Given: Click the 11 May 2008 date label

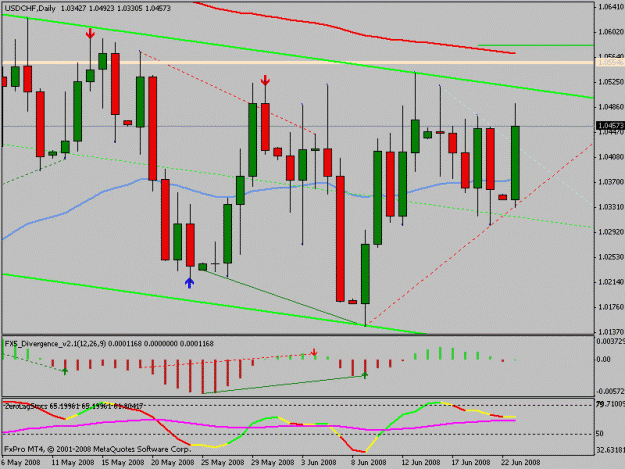Looking at the screenshot, I should tap(73, 462).
